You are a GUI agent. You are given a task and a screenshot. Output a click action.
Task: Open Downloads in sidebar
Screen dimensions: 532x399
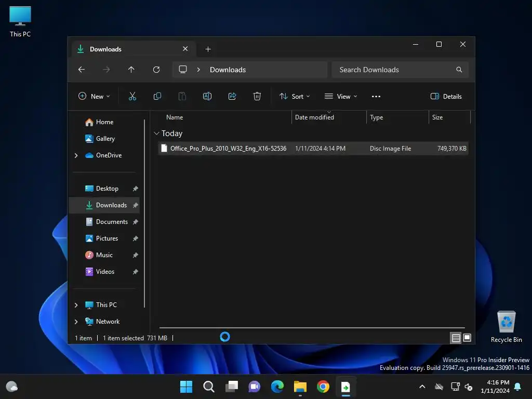(x=104, y=205)
